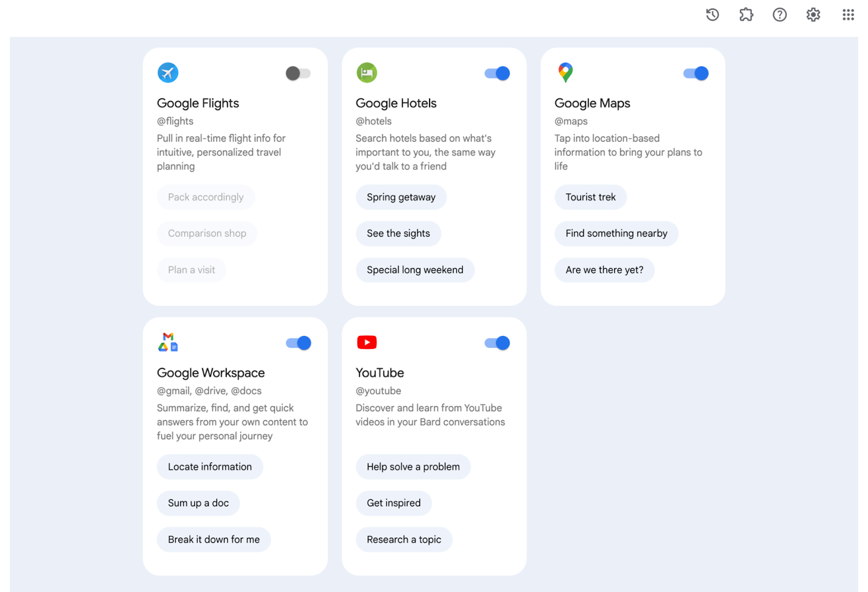Screen dimensions: 868x592
Task: Choose the 'Research a topic' chip
Action: [404, 539]
